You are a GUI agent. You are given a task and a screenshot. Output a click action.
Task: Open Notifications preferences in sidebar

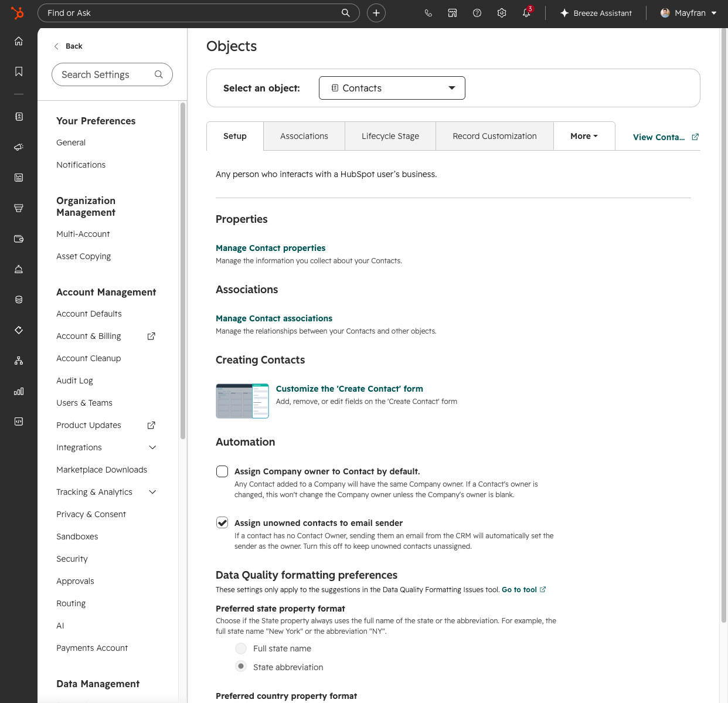[x=81, y=165]
